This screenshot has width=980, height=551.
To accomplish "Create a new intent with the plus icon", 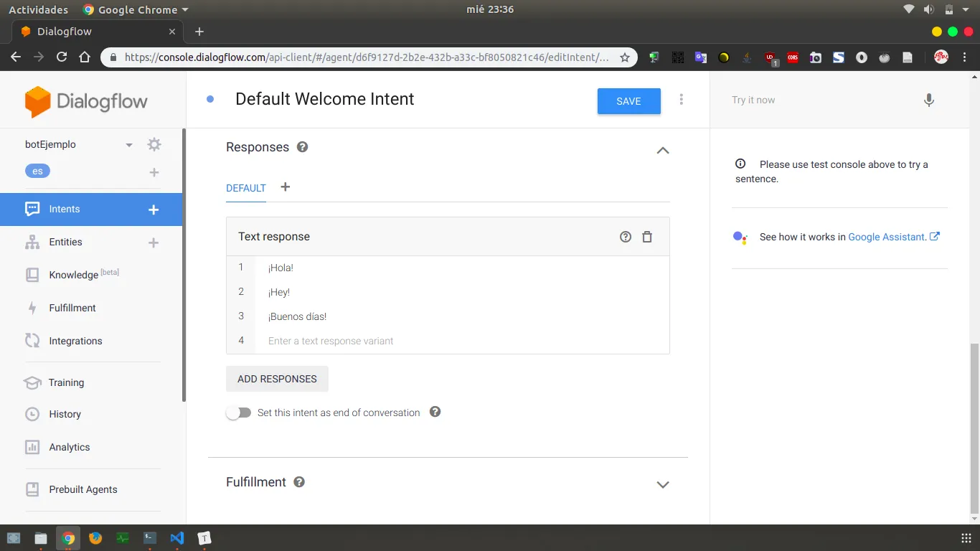I will [x=153, y=209].
